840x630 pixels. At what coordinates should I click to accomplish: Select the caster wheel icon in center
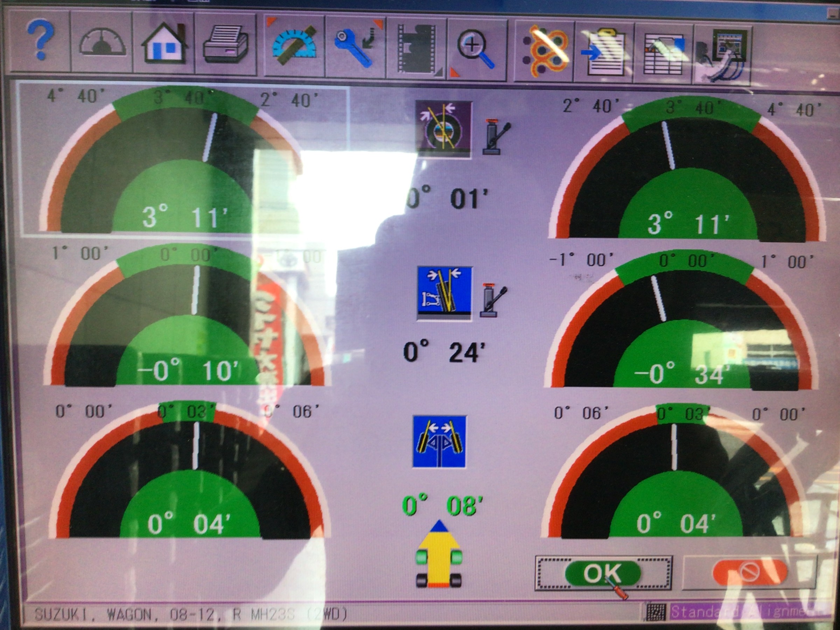point(443,129)
